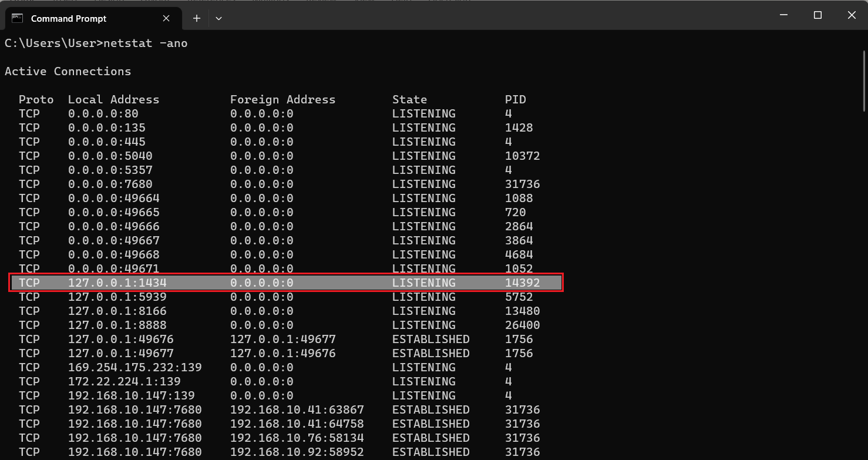Select the Command Prompt tab
This screenshot has height=460, width=868.
tap(92, 18)
